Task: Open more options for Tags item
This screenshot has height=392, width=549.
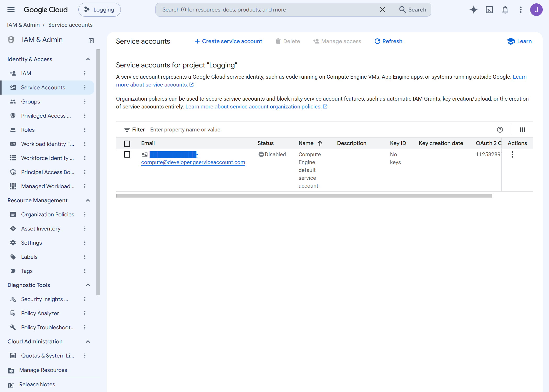Action: 85,271
